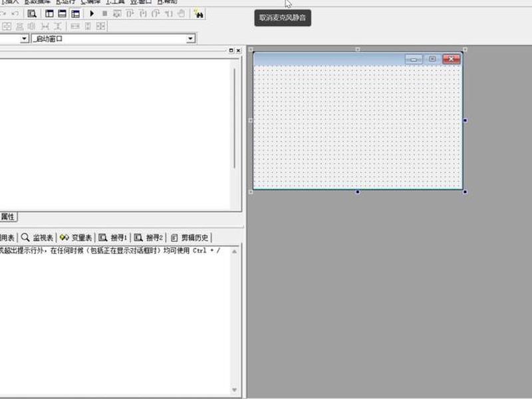The height and width of the screenshot is (399, 532).
Task: Click the first debug step icon after Stop
Action: (118, 14)
